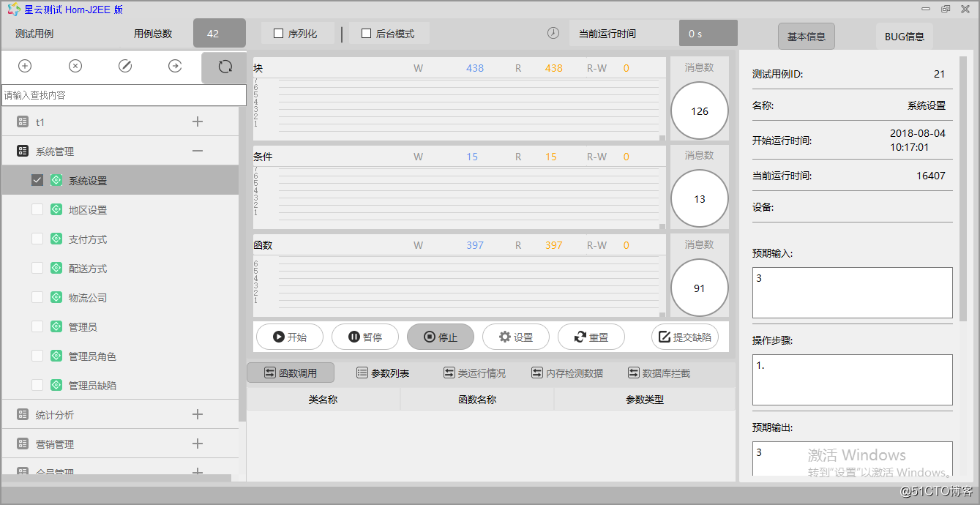Click the 函数名称 column header
This screenshot has width=980, height=505.
click(x=476, y=400)
